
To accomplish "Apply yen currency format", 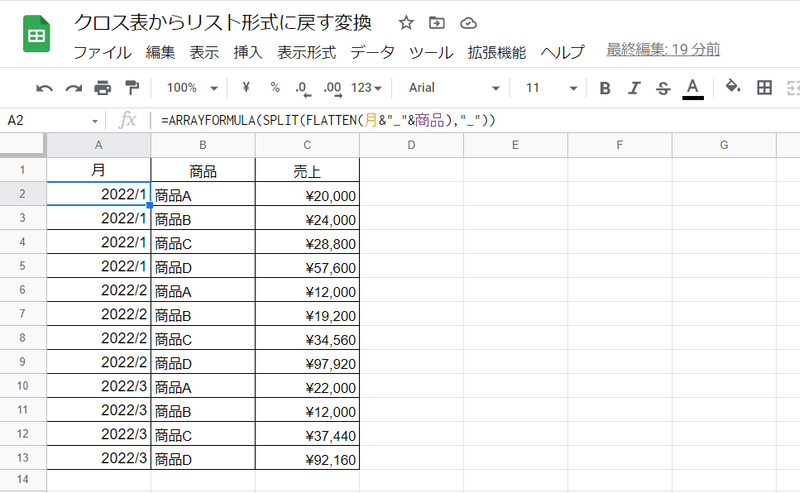I will coord(246,88).
